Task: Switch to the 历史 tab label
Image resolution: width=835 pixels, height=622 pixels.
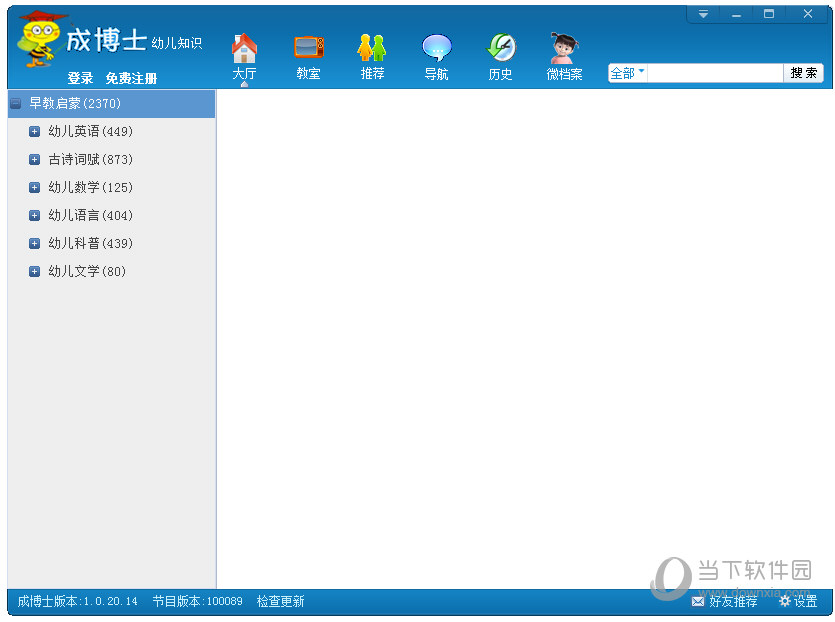Action: 501,73
